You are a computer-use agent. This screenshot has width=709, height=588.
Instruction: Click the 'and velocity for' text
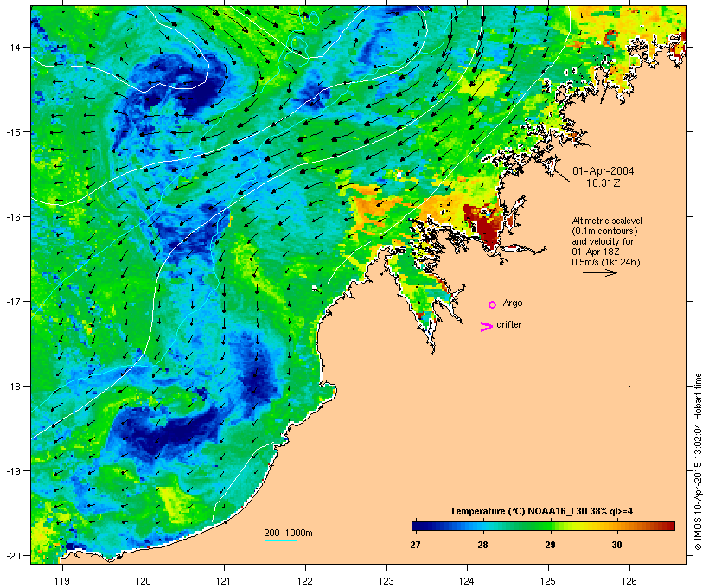click(603, 241)
